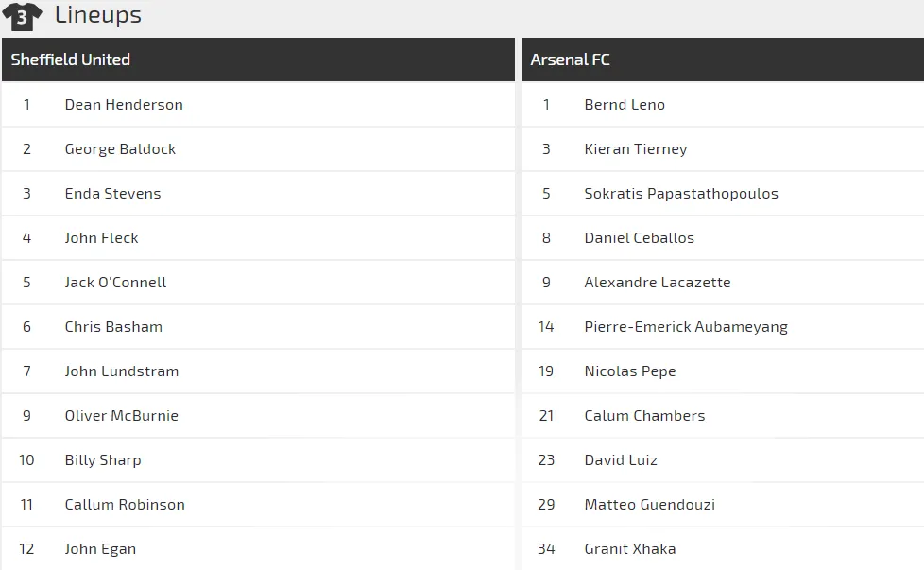
Task: Click on Enda Stevens
Action: coord(112,194)
